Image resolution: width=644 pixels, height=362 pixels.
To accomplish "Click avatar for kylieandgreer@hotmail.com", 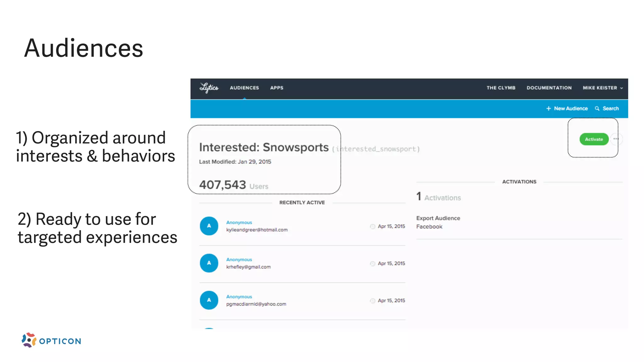I will tap(209, 226).
